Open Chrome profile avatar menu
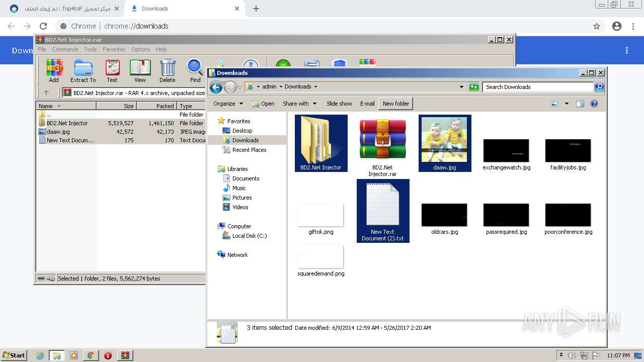 tap(617, 26)
